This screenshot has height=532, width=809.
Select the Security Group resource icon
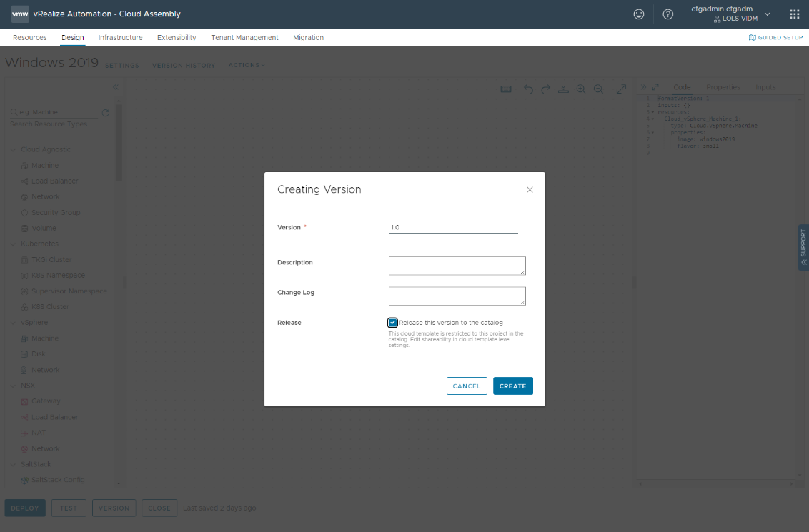24,212
